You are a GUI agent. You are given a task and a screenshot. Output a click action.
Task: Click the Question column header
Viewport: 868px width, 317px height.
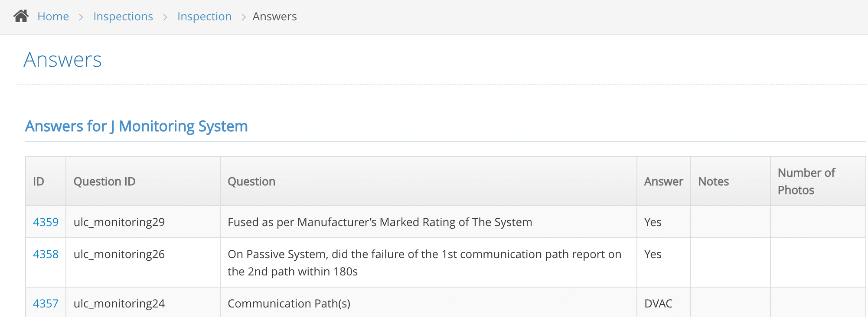click(251, 181)
